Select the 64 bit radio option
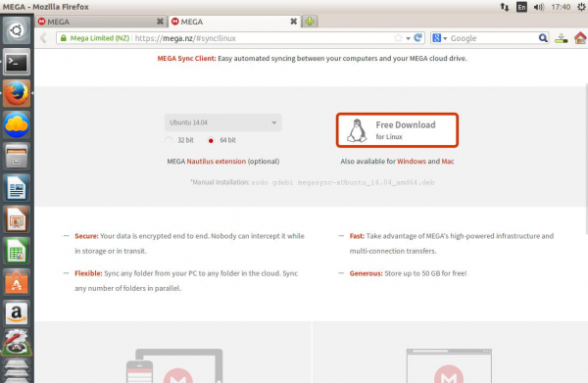 (211, 140)
